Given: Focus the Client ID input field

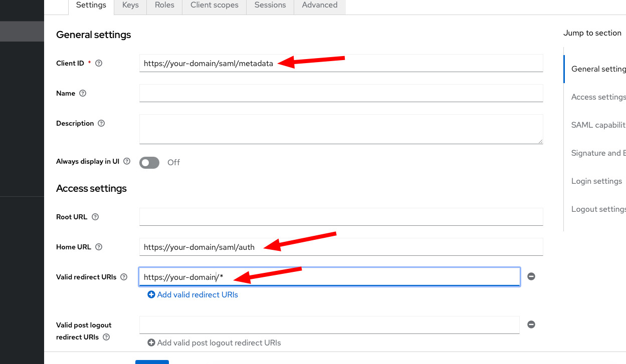Looking at the screenshot, I should pyautogui.click(x=341, y=63).
